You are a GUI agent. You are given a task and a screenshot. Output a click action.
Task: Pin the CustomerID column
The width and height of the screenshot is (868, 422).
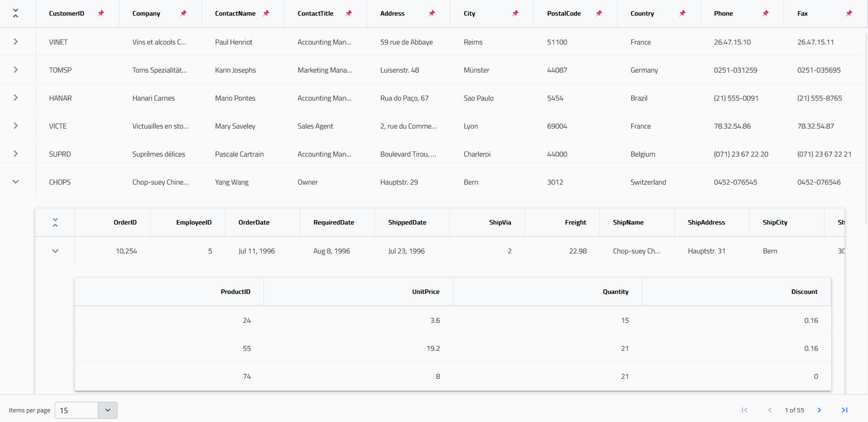point(101,13)
